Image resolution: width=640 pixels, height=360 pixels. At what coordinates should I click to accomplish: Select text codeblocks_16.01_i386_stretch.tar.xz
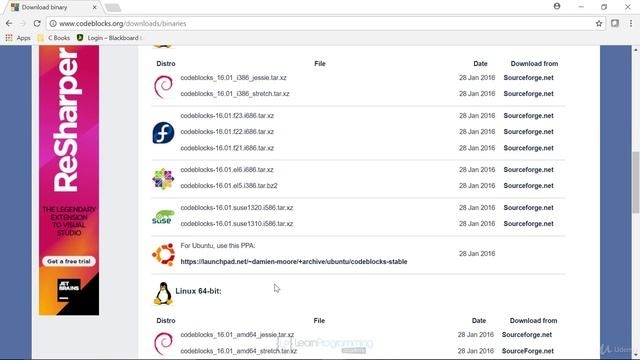tap(235, 93)
